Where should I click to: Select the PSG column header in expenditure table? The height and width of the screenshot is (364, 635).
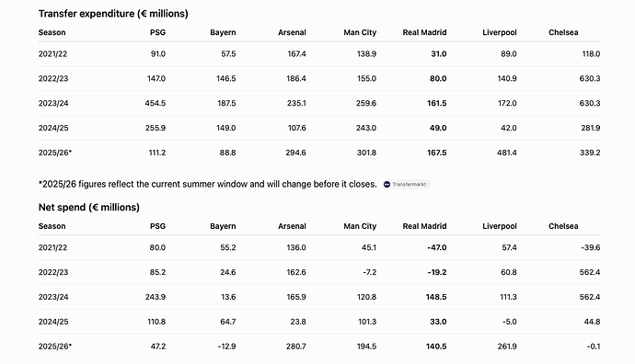coord(157,32)
